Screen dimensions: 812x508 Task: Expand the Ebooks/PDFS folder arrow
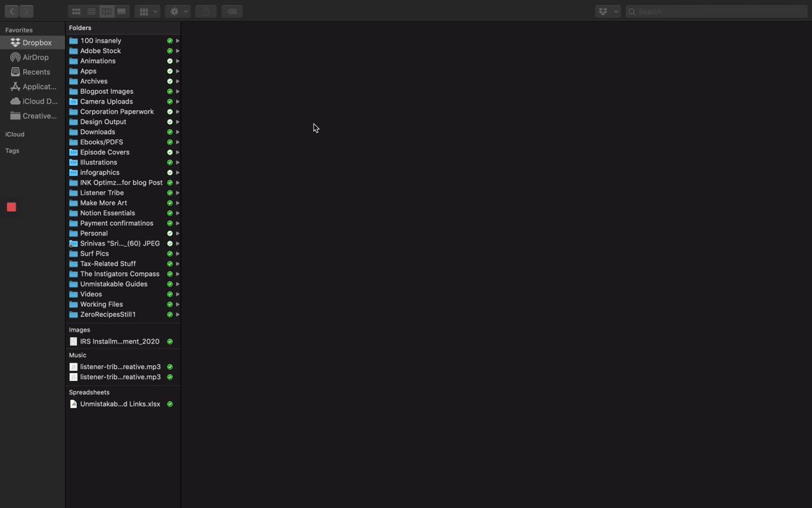pyautogui.click(x=178, y=142)
